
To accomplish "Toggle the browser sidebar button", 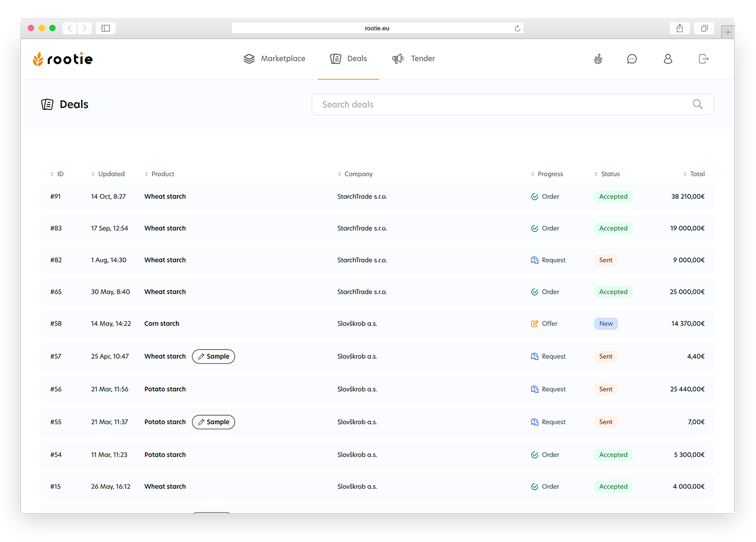I will point(105,28).
